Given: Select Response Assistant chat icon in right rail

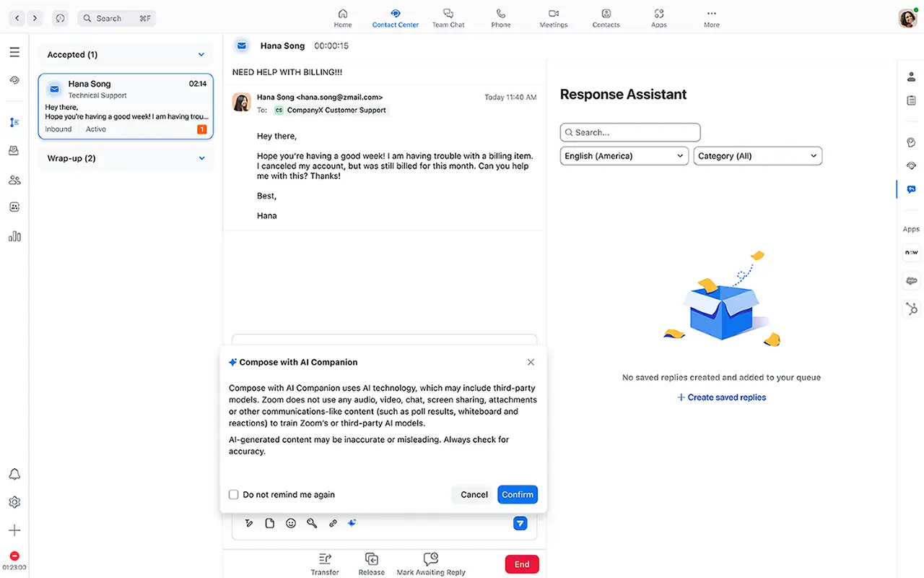Looking at the screenshot, I should tap(911, 189).
